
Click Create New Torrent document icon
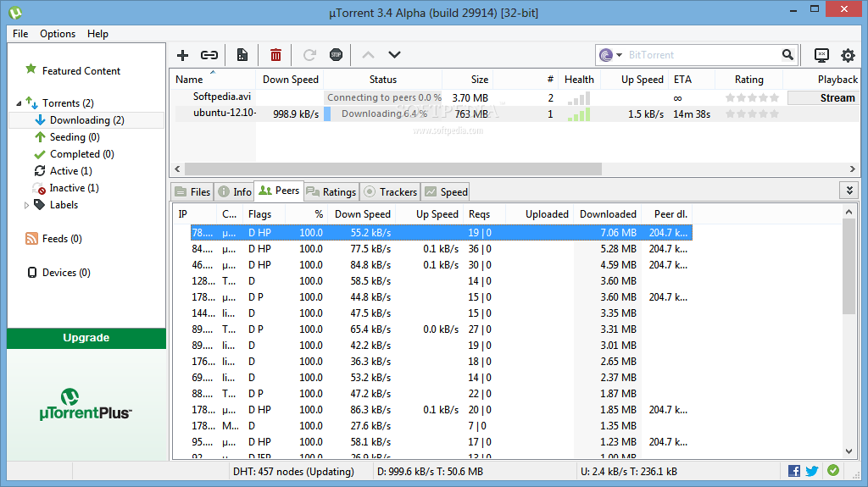pos(242,55)
